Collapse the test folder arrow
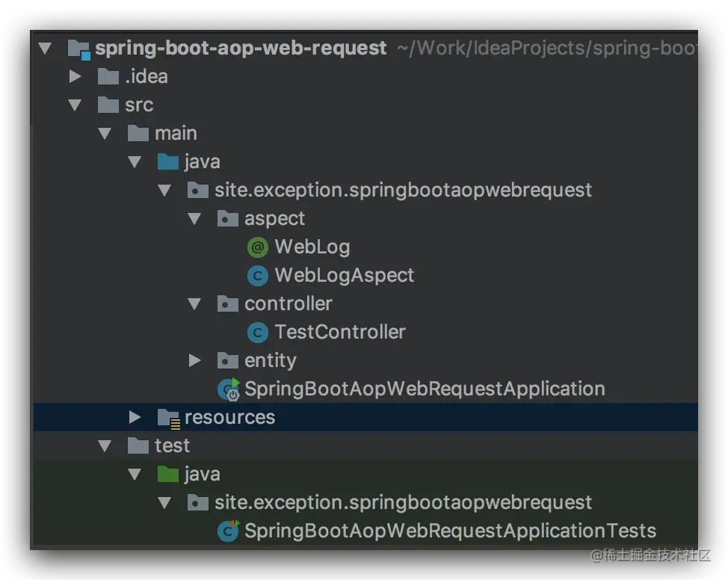 105,446
